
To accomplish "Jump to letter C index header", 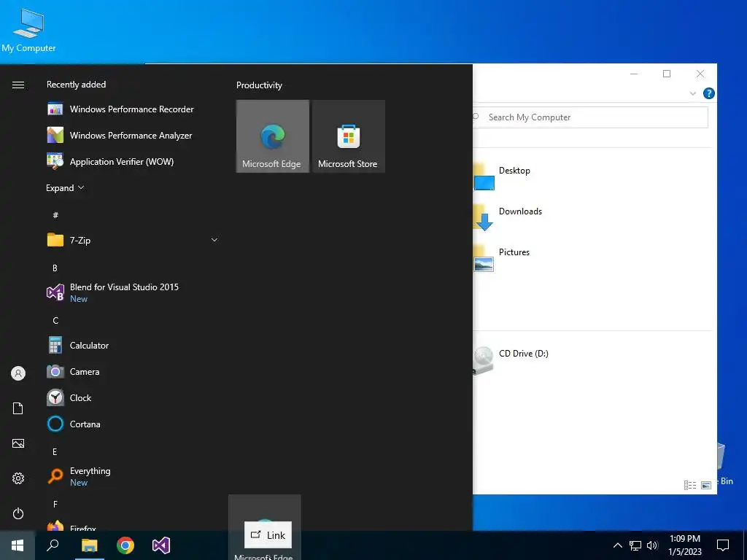I will click(55, 321).
